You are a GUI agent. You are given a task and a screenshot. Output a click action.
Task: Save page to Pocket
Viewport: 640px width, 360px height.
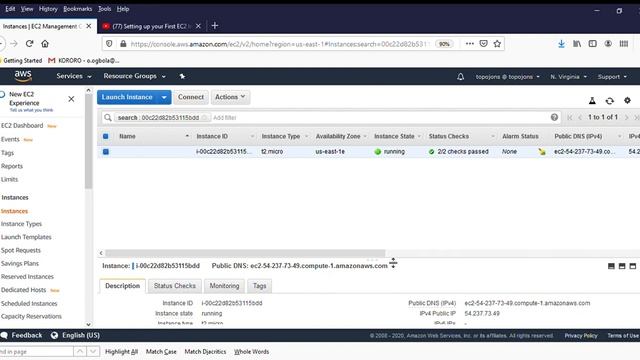point(483,44)
